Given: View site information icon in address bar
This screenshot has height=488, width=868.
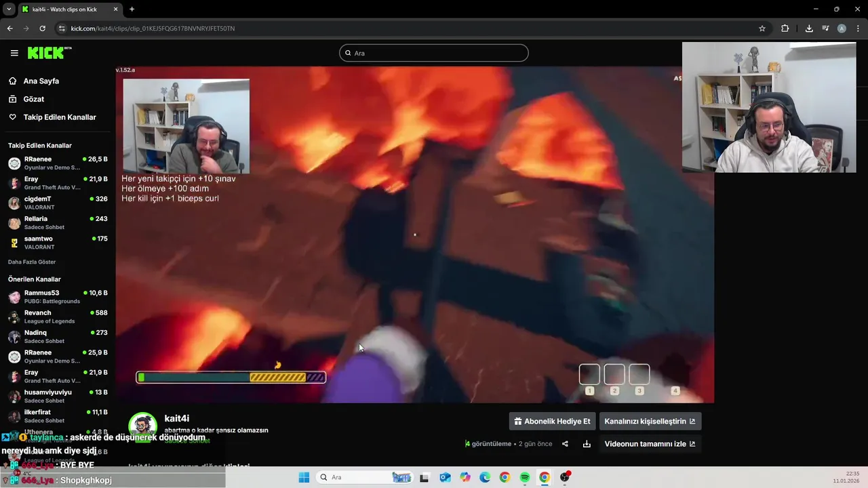Looking at the screenshot, I should coord(62,28).
